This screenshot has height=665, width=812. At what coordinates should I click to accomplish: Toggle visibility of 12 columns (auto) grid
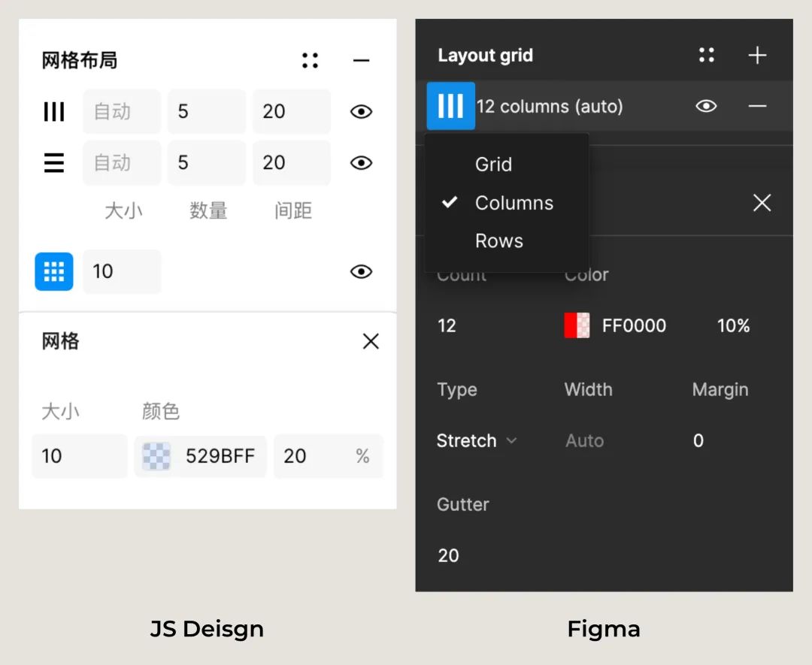[706, 106]
